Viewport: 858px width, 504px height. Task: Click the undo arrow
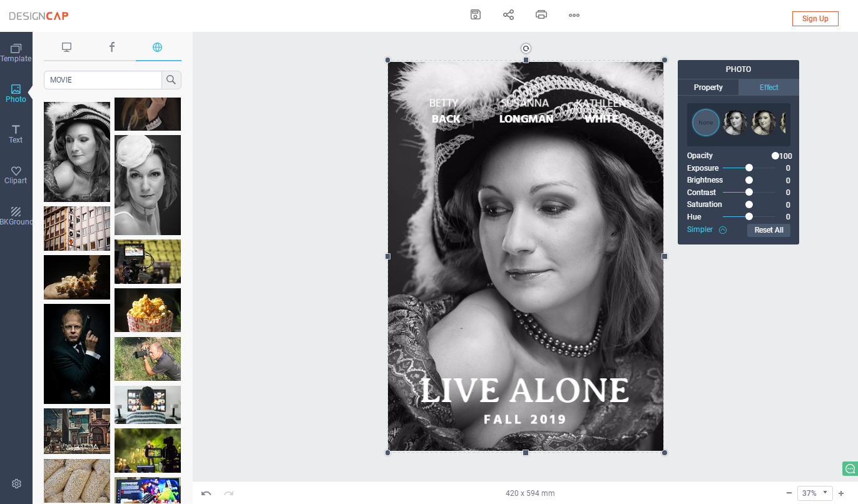pyautogui.click(x=206, y=493)
